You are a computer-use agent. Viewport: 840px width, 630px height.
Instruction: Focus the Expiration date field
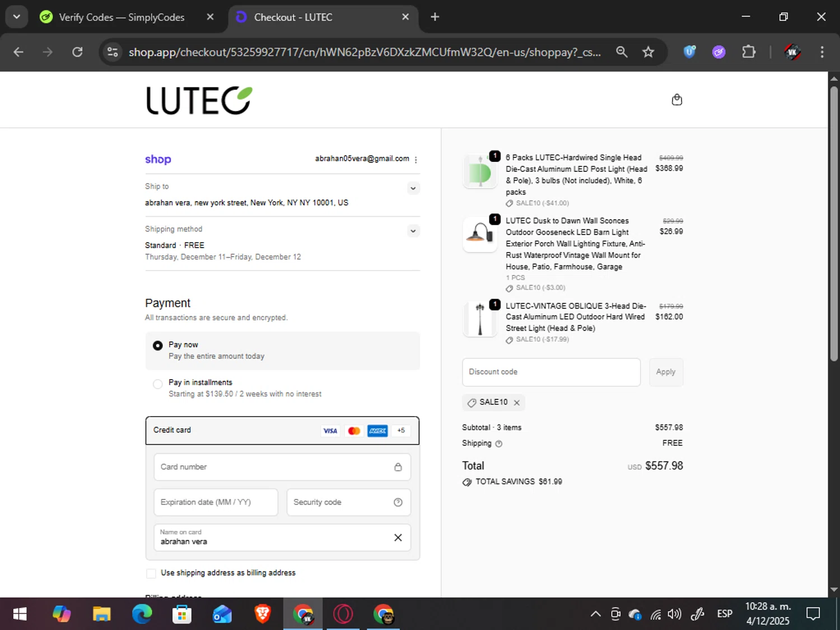coord(216,502)
